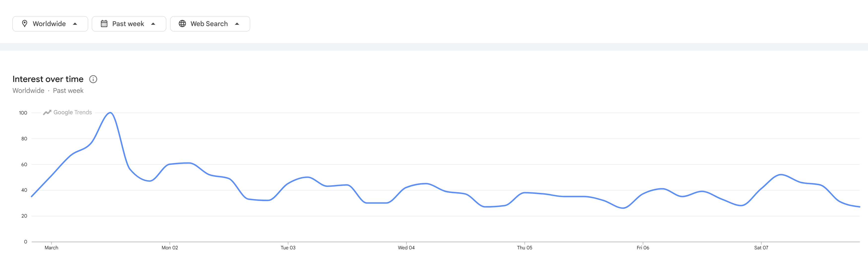Screen dimensions: 868x264
Task: Click the 'Interest over time' heading
Action: coord(48,79)
